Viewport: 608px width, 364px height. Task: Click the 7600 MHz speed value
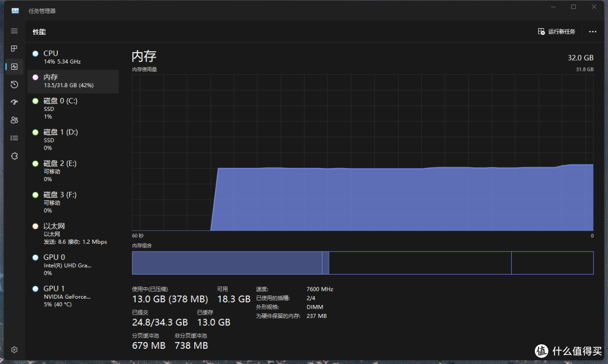(x=320, y=289)
